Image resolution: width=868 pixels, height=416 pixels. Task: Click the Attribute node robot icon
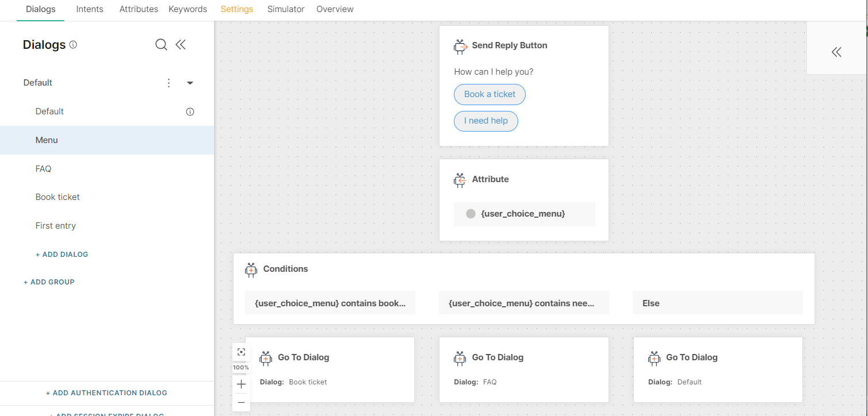(460, 180)
